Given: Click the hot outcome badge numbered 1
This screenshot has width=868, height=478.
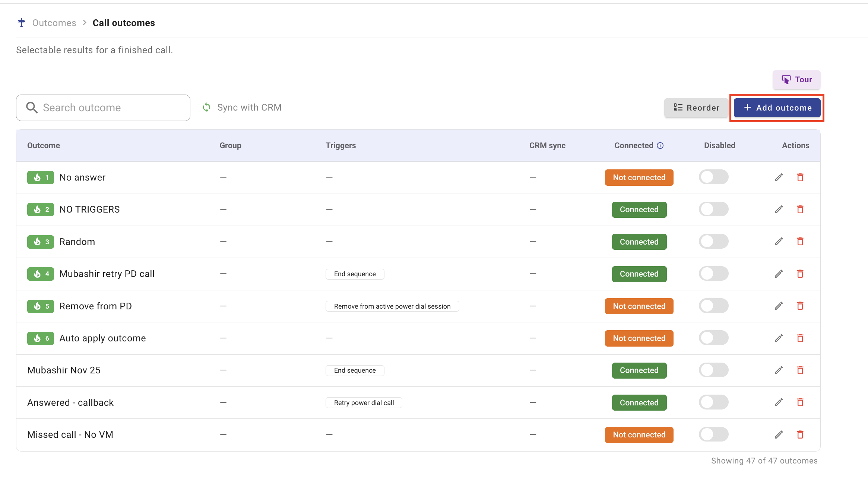Looking at the screenshot, I should pyautogui.click(x=41, y=178).
